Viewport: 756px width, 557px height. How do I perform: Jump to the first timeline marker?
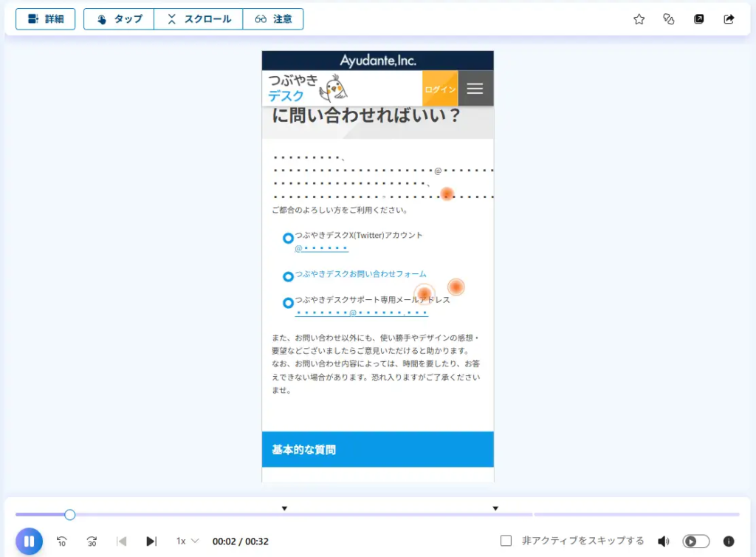click(284, 508)
